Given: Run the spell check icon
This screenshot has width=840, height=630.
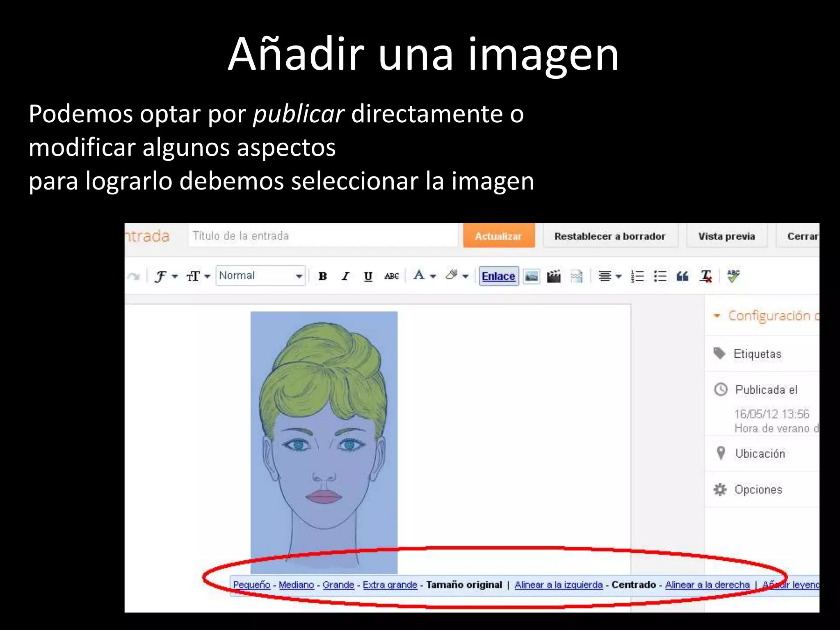Looking at the screenshot, I should click(x=733, y=276).
